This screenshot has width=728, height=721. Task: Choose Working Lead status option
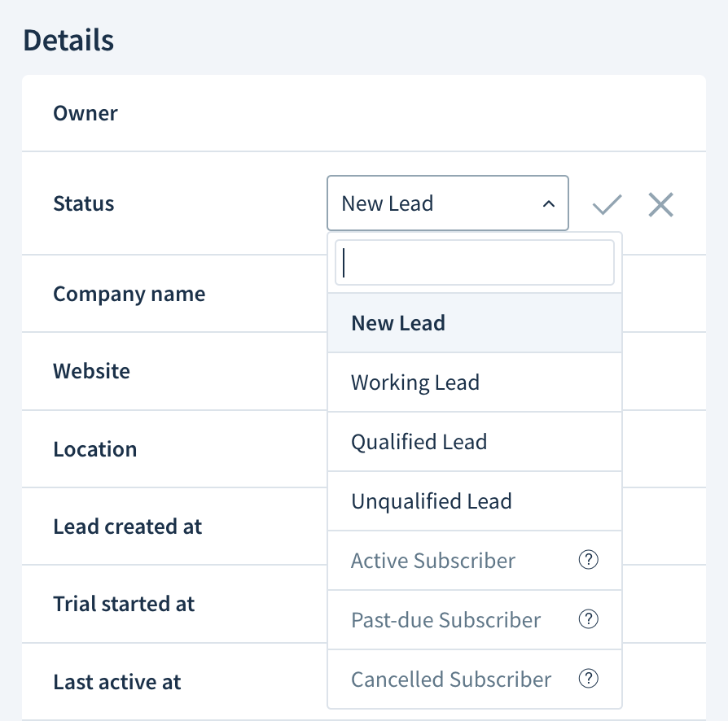[475, 382]
